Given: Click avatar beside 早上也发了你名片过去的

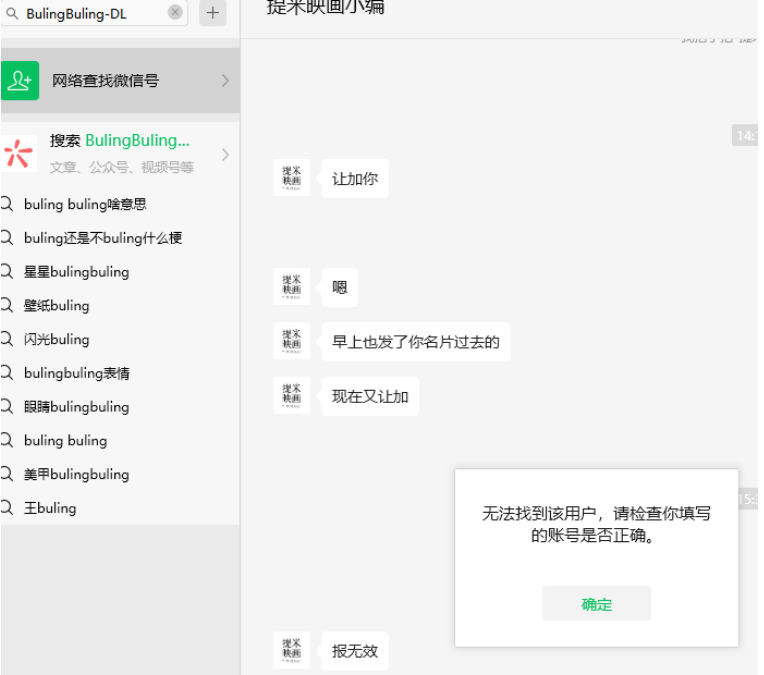Looking at the screenshot, I should [291, 341].
